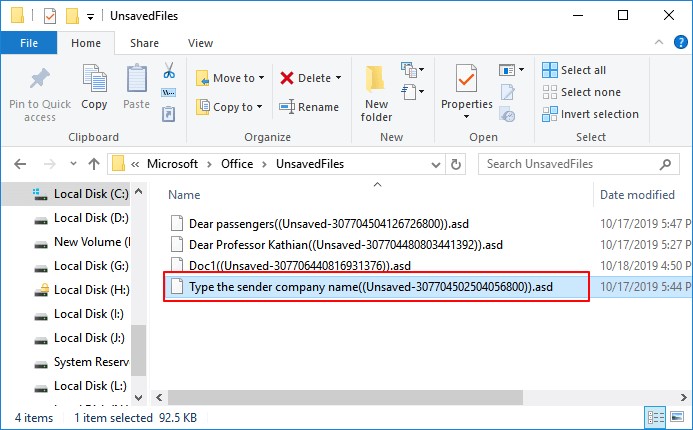Click the New folder icon
693x430 pixels.
376,80
